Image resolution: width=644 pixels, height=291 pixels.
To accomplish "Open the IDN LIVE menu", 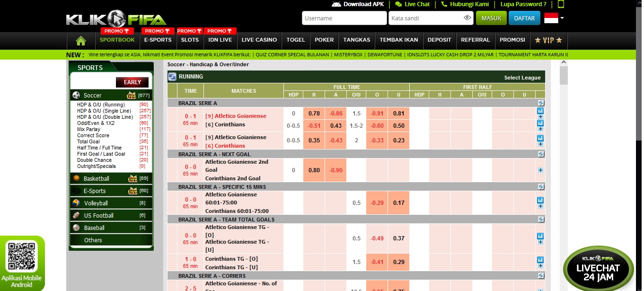I will click(x=220, y=40).
